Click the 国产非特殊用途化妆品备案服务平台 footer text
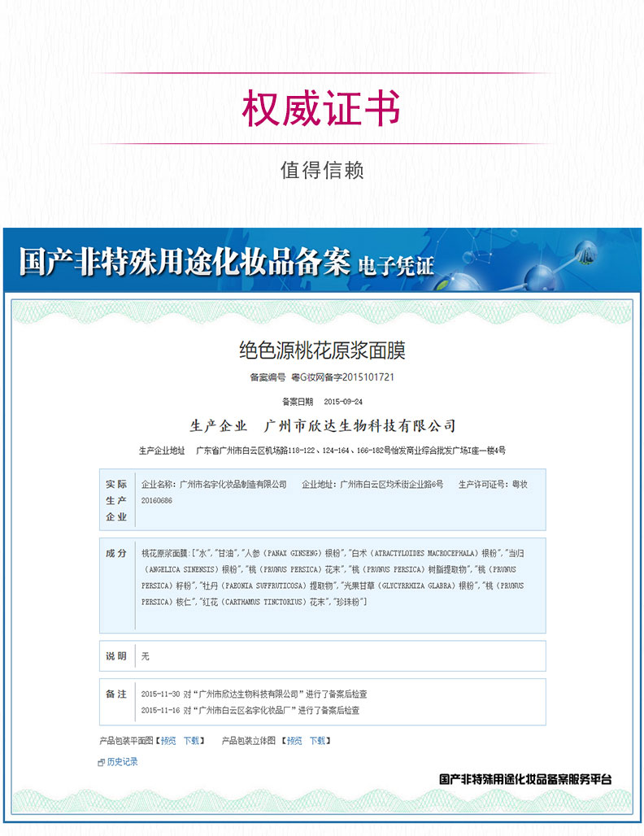 point(525,779)
